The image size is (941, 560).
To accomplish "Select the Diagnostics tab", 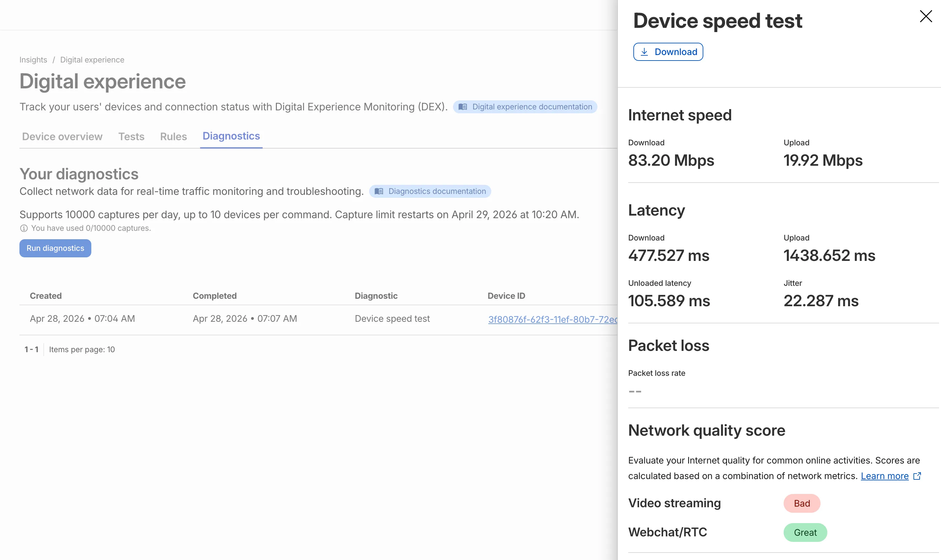I will [231, 136].
